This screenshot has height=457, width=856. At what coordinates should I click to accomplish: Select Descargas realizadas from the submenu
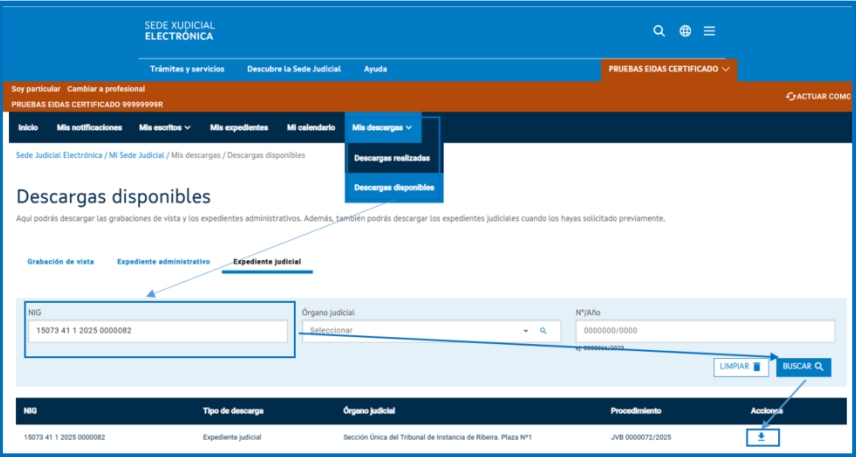(392, 158)
